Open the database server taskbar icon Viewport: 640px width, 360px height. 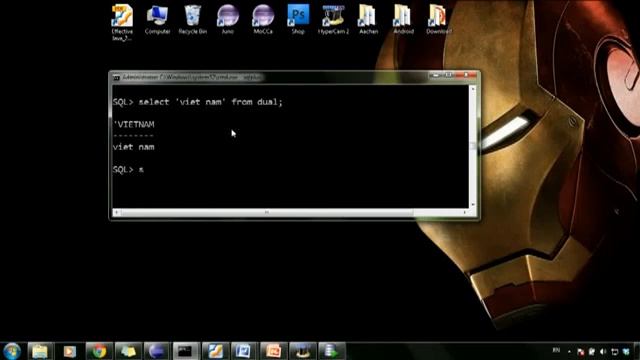[331, 351]
